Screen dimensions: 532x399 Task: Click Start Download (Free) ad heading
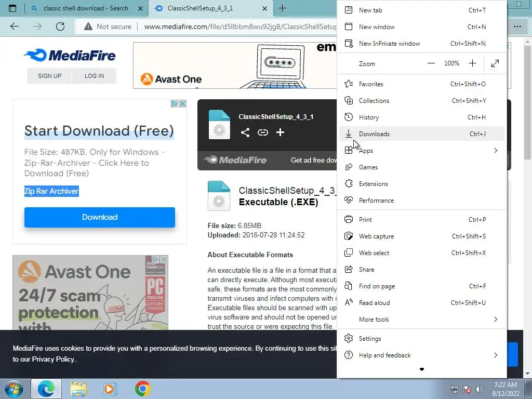click(x=99, y=131)
